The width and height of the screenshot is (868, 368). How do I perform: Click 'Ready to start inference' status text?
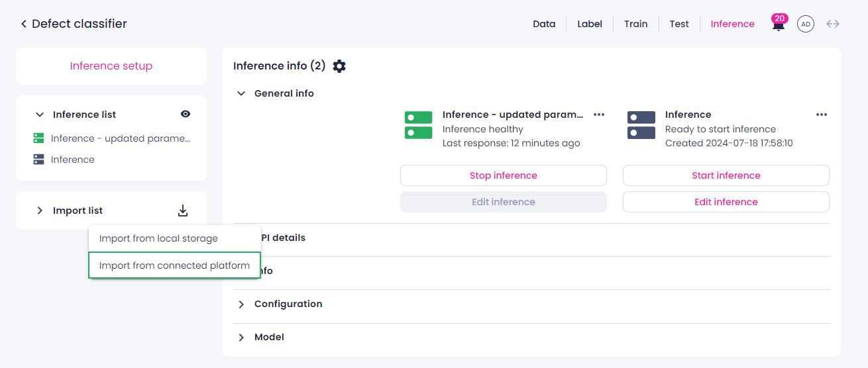pos(720,129)
